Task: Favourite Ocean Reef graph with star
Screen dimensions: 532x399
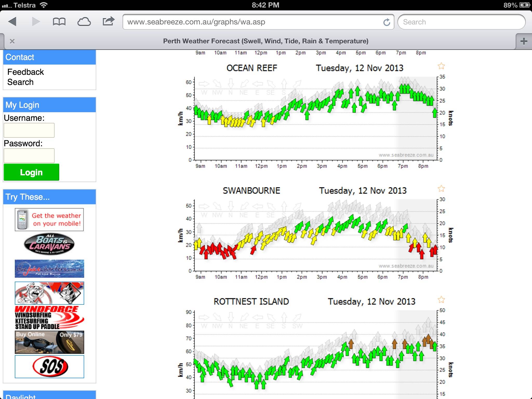Action: 441,66
